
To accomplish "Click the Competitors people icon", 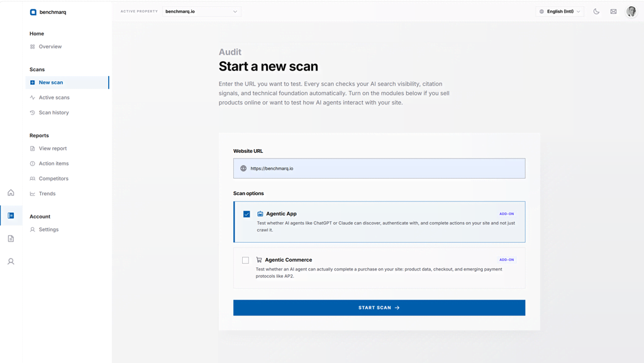I will coord(33,179).
